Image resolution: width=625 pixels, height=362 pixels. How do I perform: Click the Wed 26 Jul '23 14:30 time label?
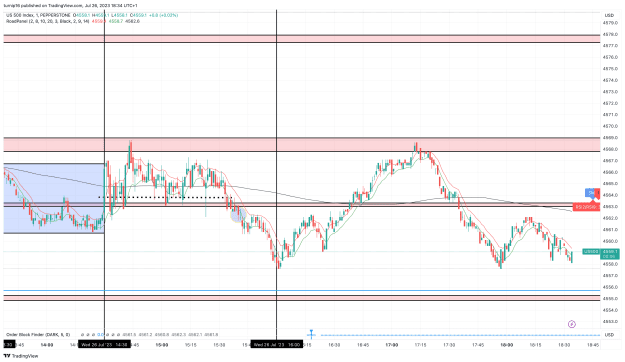click(x=104, y=345)
